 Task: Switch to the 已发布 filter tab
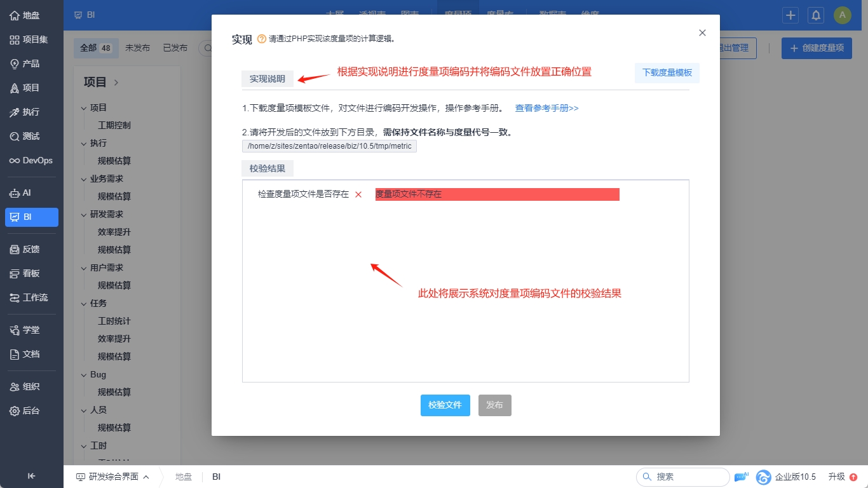pos(175,48)
